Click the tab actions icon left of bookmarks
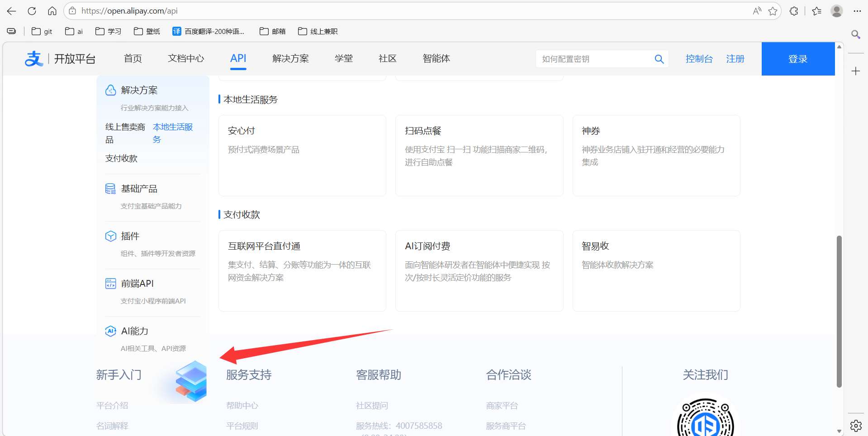The width and height of the screenshot is (868, 436). click(x=12, y=31)
